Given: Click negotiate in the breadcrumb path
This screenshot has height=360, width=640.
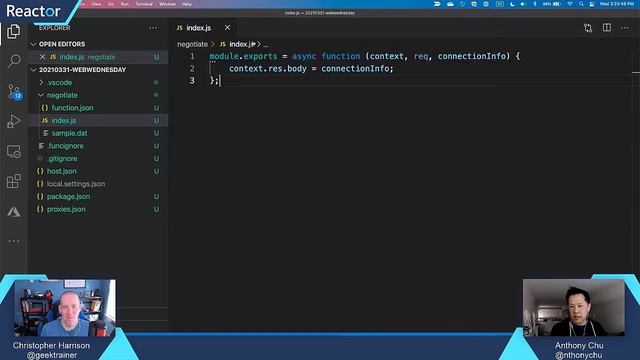Looking at the screenshot, I should [192, 44].
